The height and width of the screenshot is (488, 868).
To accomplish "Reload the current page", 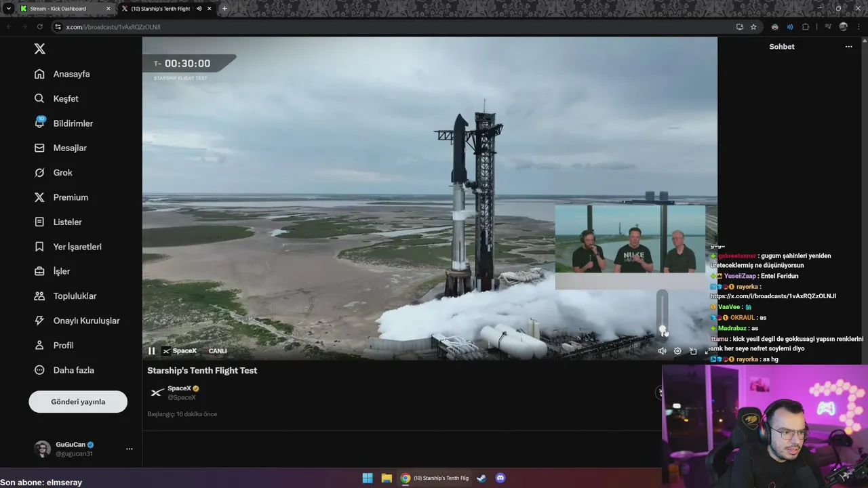I will click(39, 26).
